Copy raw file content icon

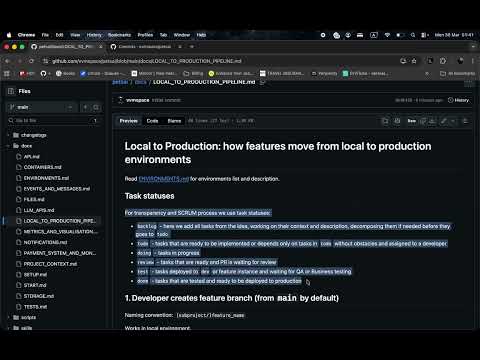tap(423, 121)
